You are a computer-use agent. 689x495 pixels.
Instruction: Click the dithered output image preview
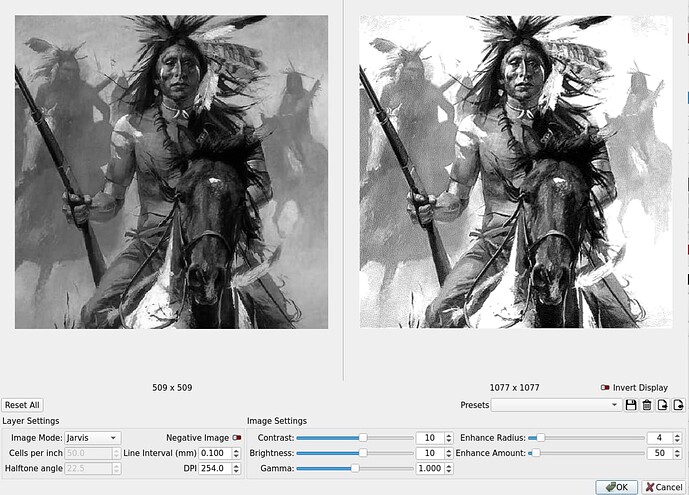point(516,172)
